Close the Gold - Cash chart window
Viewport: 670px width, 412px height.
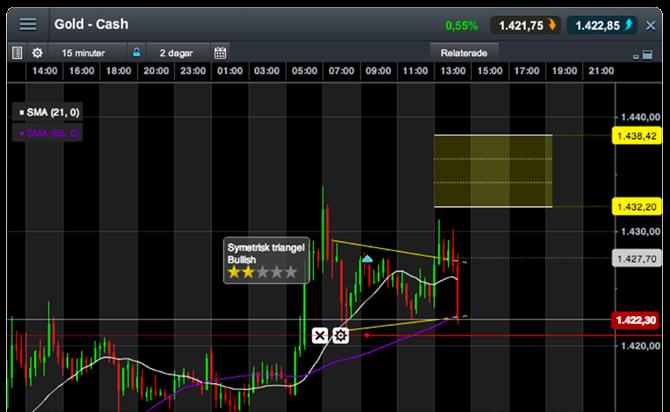650,26
